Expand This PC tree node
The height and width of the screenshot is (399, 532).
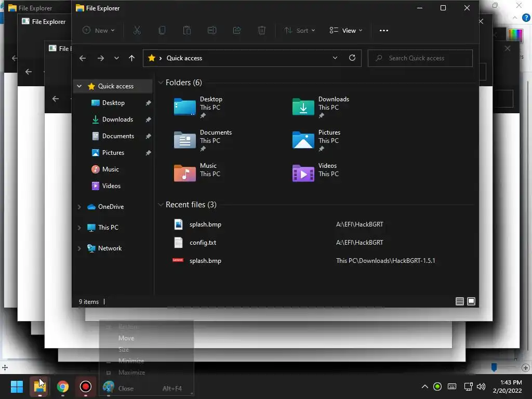click(79, 228)
